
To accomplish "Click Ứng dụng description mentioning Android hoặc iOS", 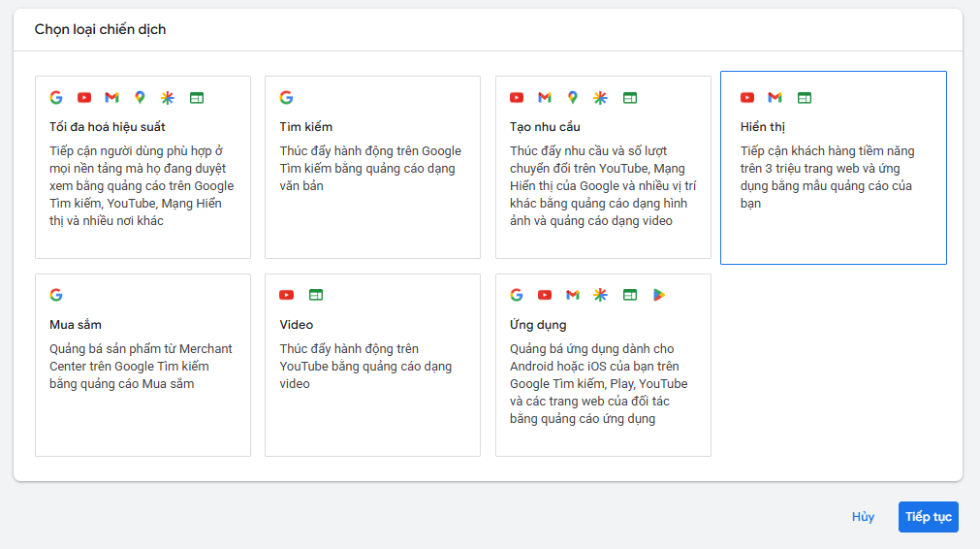I will click(x=599, y=383).
